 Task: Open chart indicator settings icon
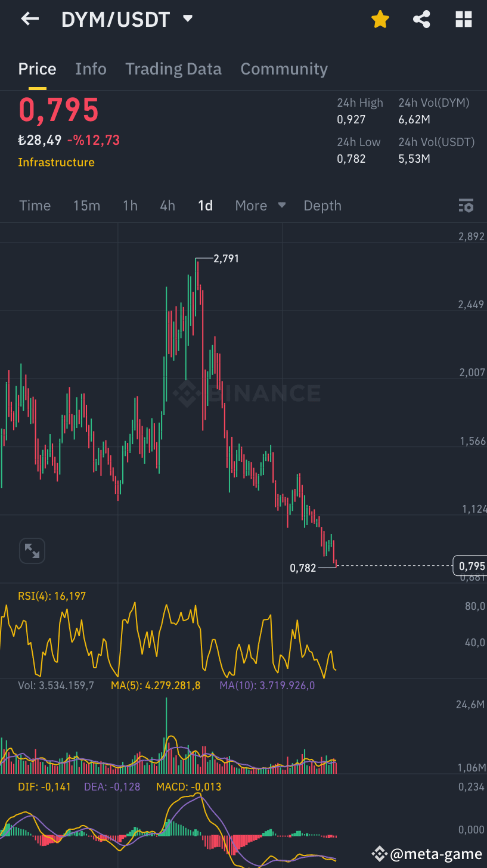tap(466, 206)
